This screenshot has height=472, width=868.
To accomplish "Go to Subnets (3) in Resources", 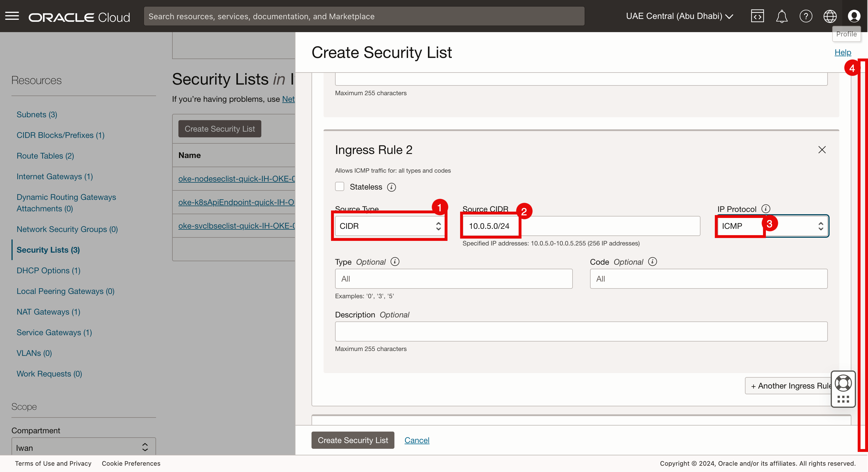I will [37, 114].
